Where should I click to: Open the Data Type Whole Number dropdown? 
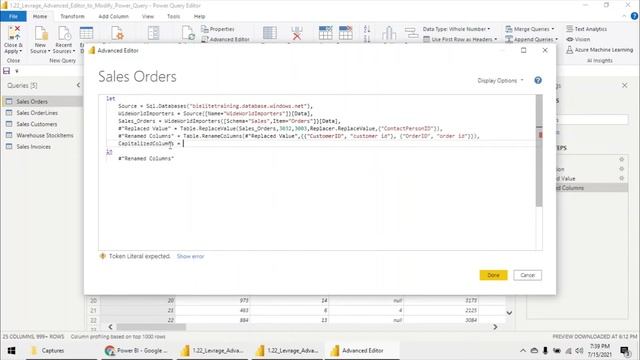coord(456,29)
